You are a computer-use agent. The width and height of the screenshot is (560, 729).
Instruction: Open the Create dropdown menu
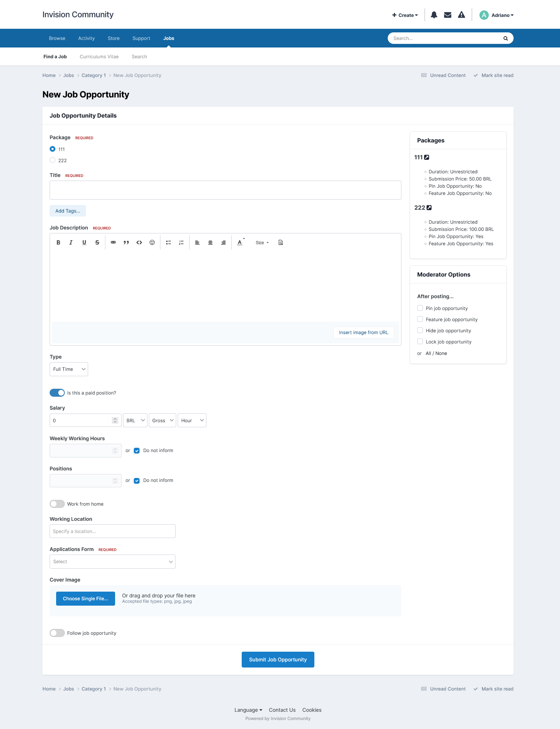tap(405, 15)
